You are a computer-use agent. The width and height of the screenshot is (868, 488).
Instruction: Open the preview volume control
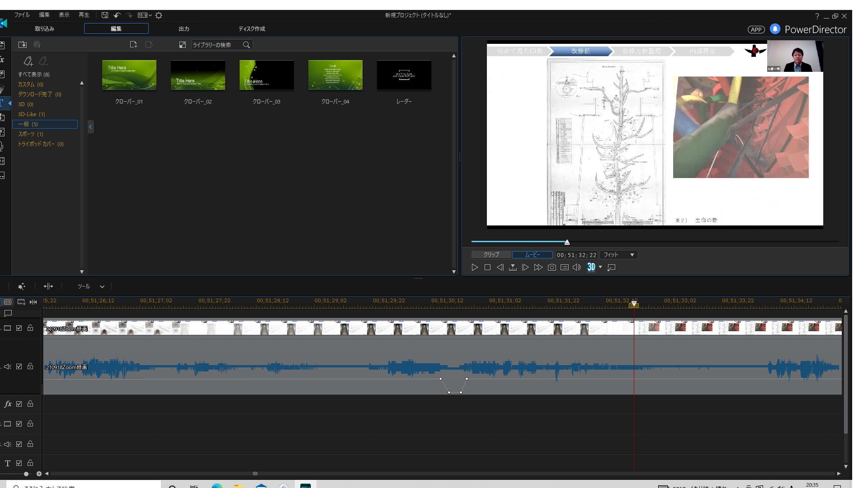576,267
